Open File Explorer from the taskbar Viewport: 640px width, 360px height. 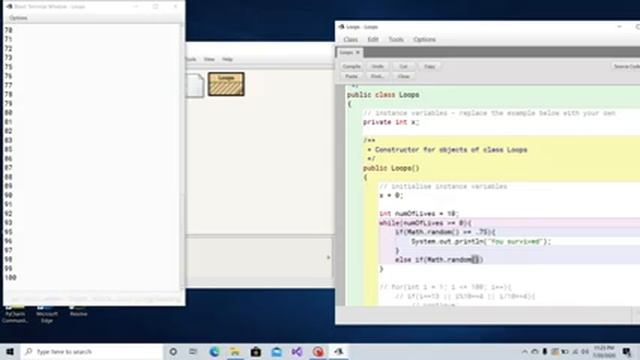click(x=235, y=351)
